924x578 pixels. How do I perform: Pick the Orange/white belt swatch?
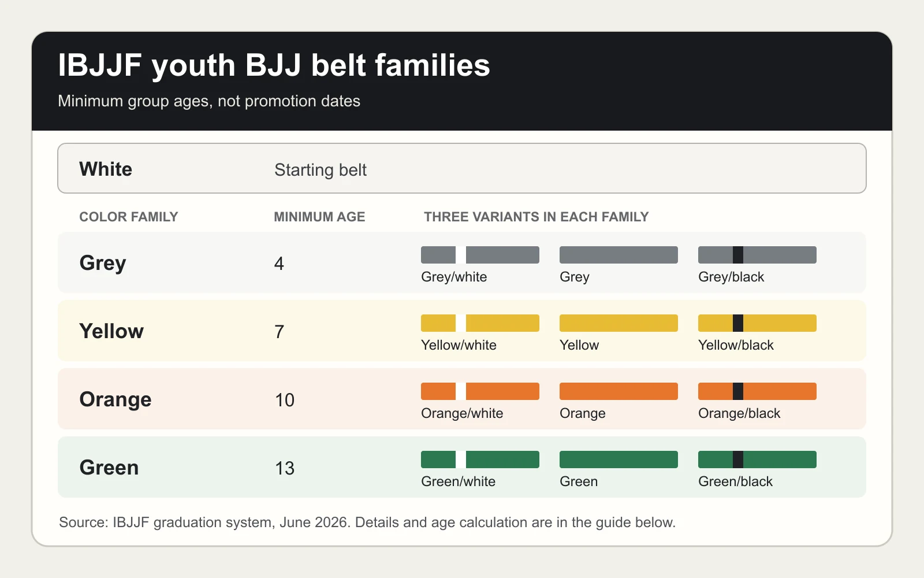480,391
